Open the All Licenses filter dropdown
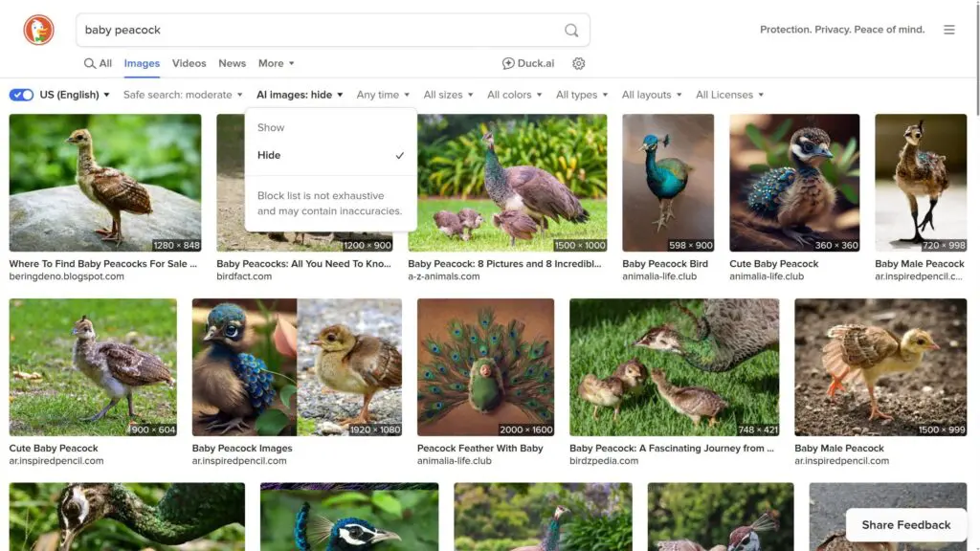980x551 pixels. [729, 95]
